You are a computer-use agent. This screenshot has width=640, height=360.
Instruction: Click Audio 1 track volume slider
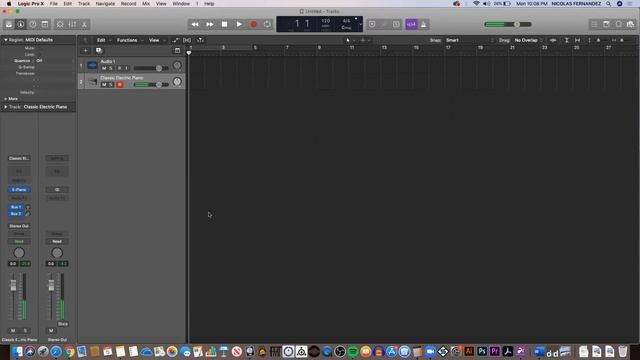tap(151, 68)
